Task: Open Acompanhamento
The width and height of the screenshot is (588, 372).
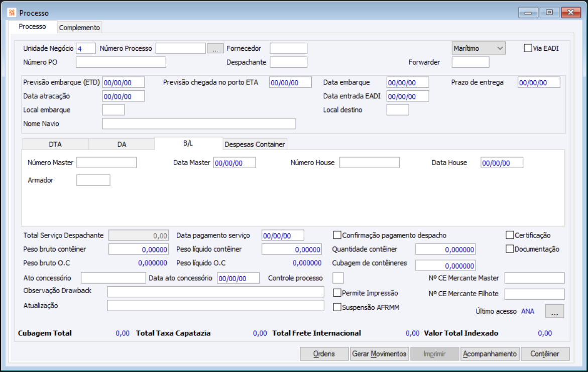Action: point(490,354)
